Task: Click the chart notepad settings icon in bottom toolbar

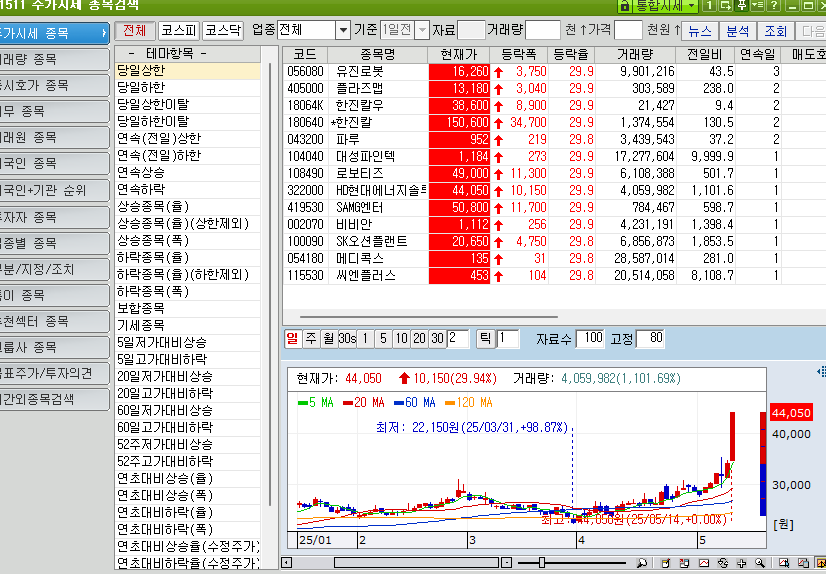Action: [x=665, y=563]
